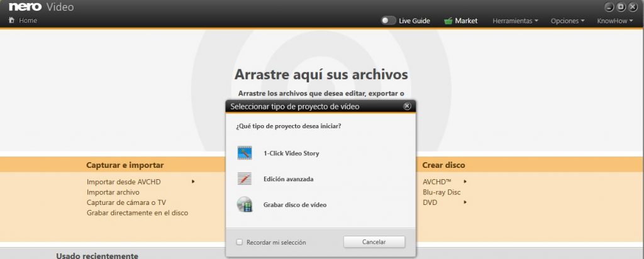Expand the AVCHD submenu arrow
The height and width of the screenshot is (259, 644).
click(x=465, y=182)
